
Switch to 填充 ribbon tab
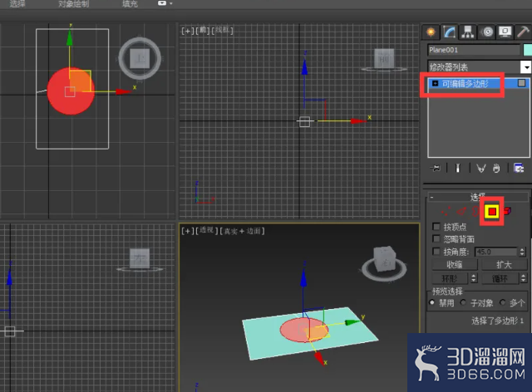pos(131,3)
